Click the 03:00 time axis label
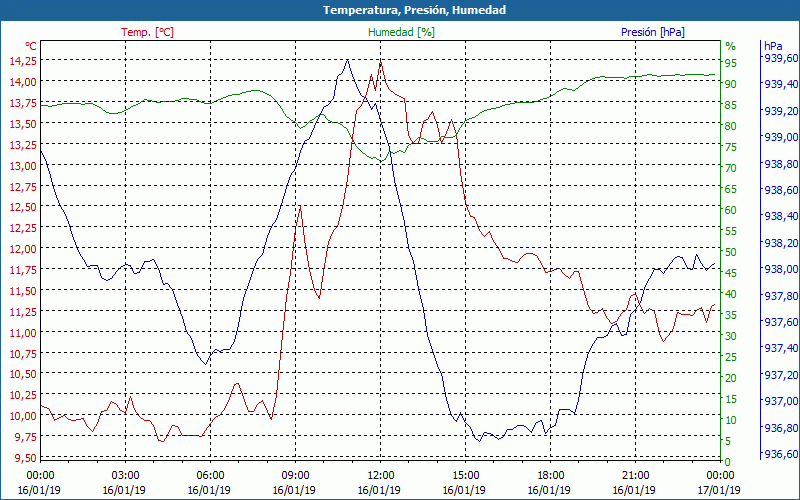Viewport: 800px width, 500px height. 125,476
